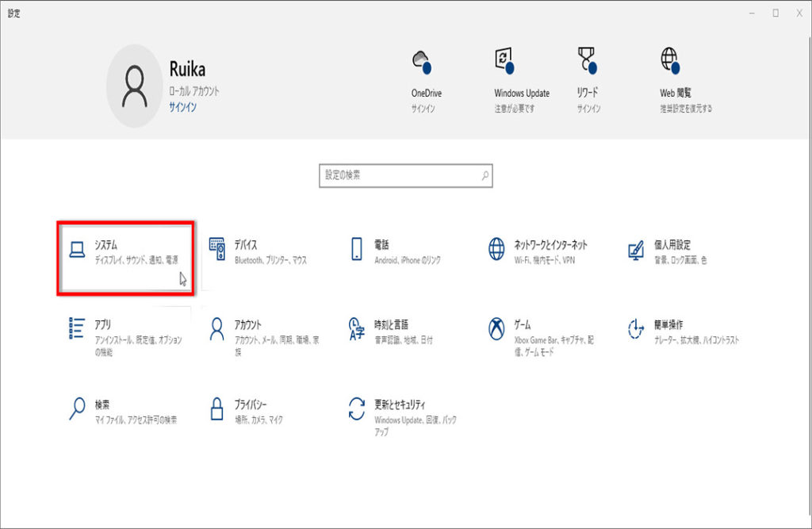
Task: Open 時刻と言語 settings icon
Action: coord(357,328)
